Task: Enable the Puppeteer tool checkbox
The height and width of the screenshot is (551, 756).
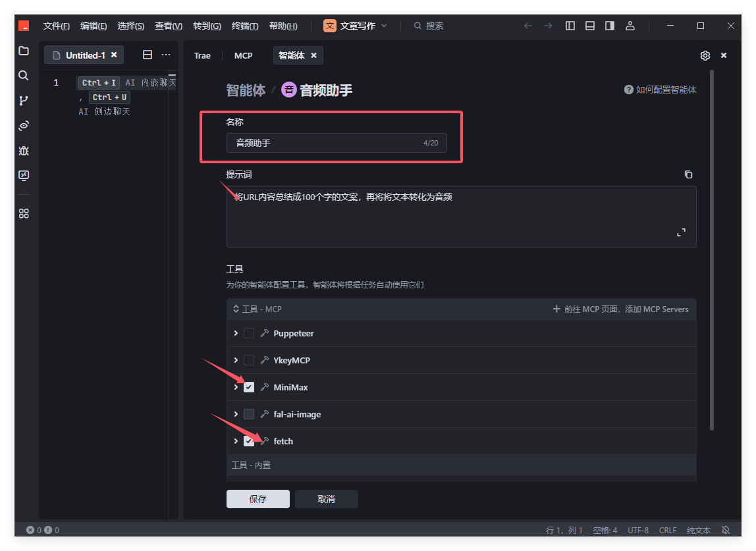Action: [x=249, y=333]
